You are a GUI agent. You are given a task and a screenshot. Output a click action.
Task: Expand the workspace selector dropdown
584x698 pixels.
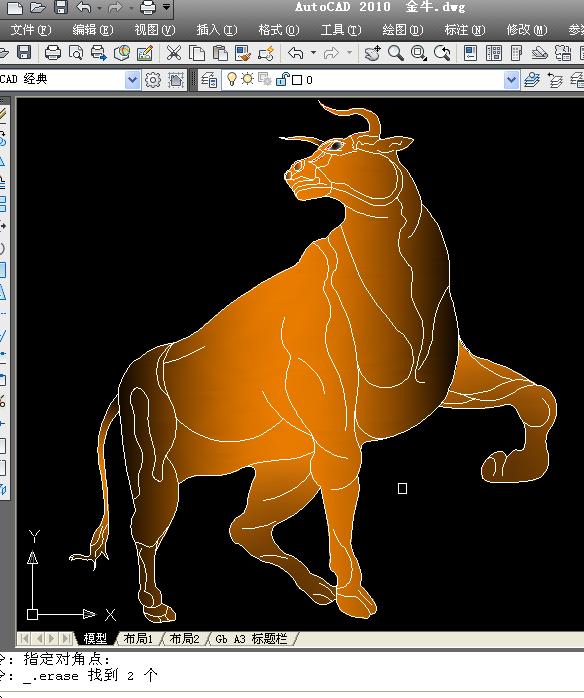[132, 80]
